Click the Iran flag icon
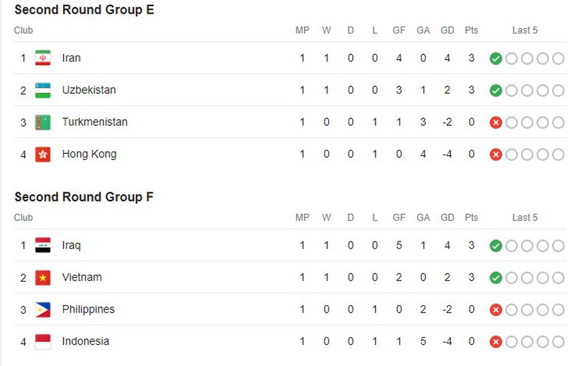Viewport: 588px width, 366px height. (43, 58)
